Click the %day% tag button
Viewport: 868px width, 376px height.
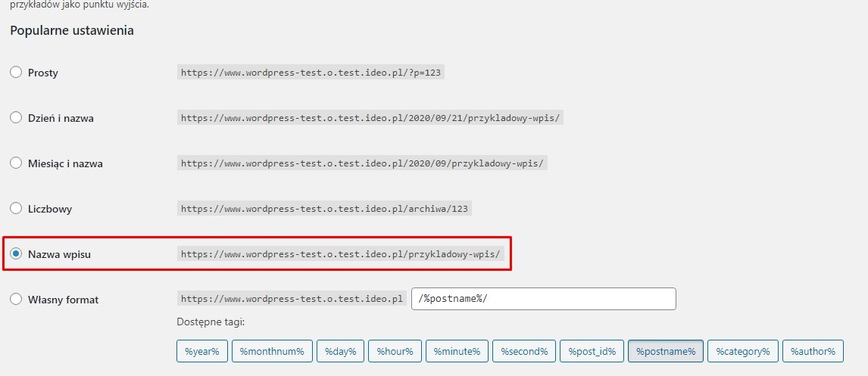[341, 351]
